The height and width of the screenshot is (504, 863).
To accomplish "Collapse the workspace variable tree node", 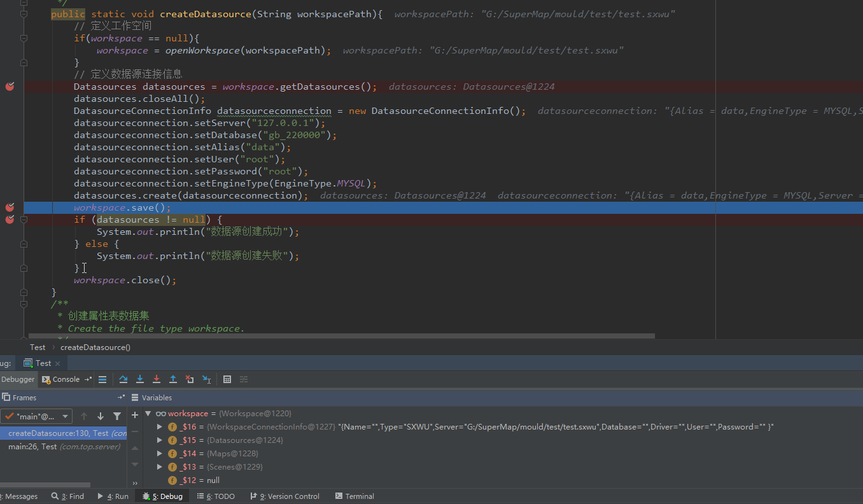I will tap(148, 414).
